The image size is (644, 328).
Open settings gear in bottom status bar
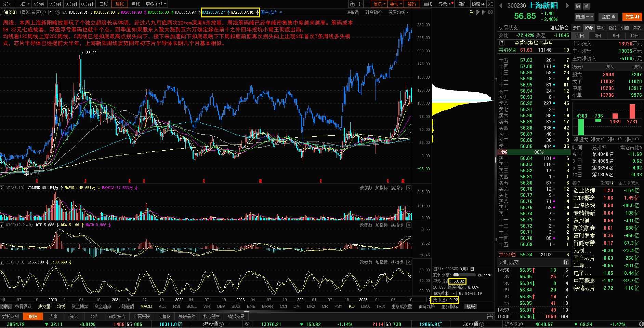click(641, 324)
